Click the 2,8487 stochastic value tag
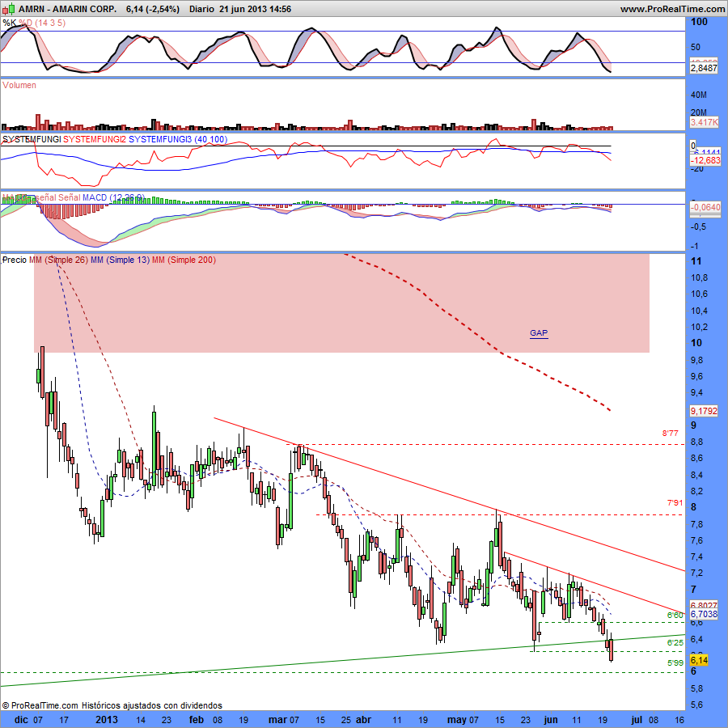 [704, 68]
